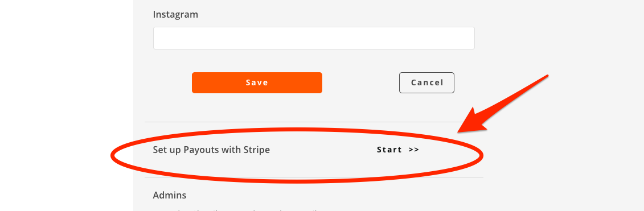
Task: Select the word Start in payouts row
Action: click(389, 150)
